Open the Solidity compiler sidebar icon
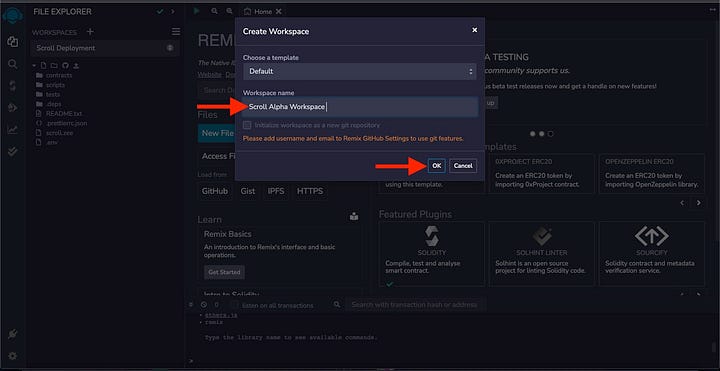This screenshot has width=720, height=371. pyautogui.click(x=12, y=85)
